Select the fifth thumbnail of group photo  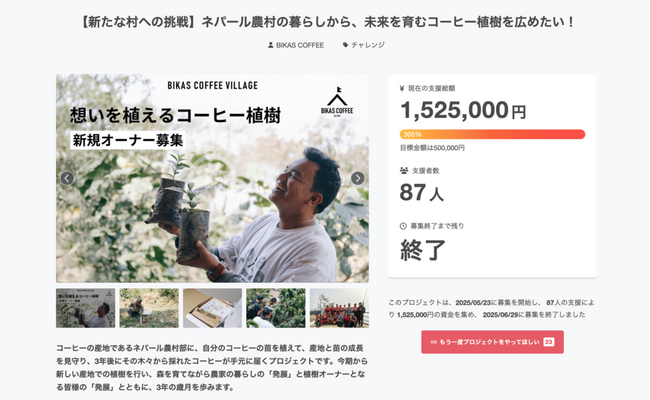pyautogui.click(x=338, y=308)
